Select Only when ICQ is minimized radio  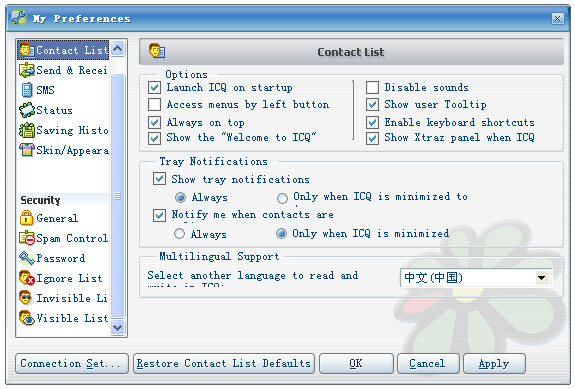281,233
